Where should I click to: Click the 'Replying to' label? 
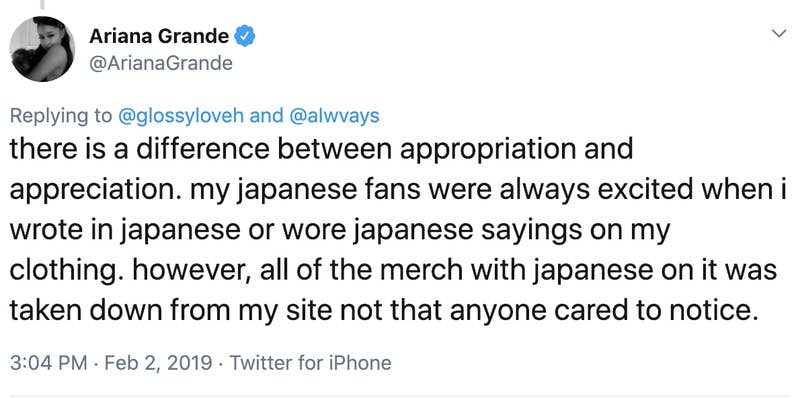[x=61, y=116]
